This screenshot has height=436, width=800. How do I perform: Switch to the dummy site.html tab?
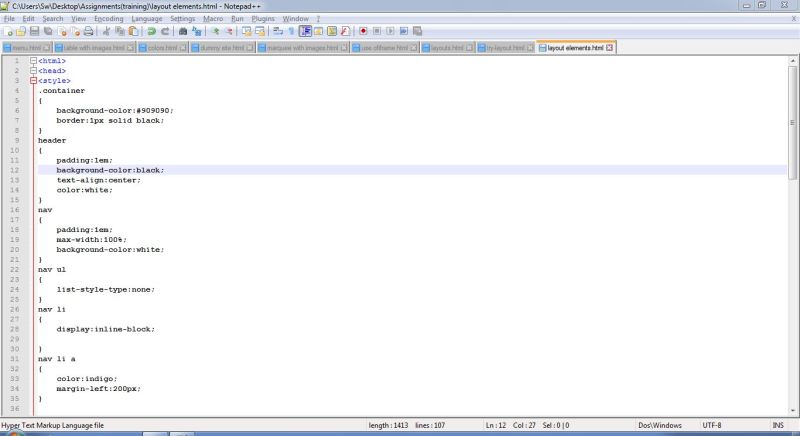(x=222, y=47)
